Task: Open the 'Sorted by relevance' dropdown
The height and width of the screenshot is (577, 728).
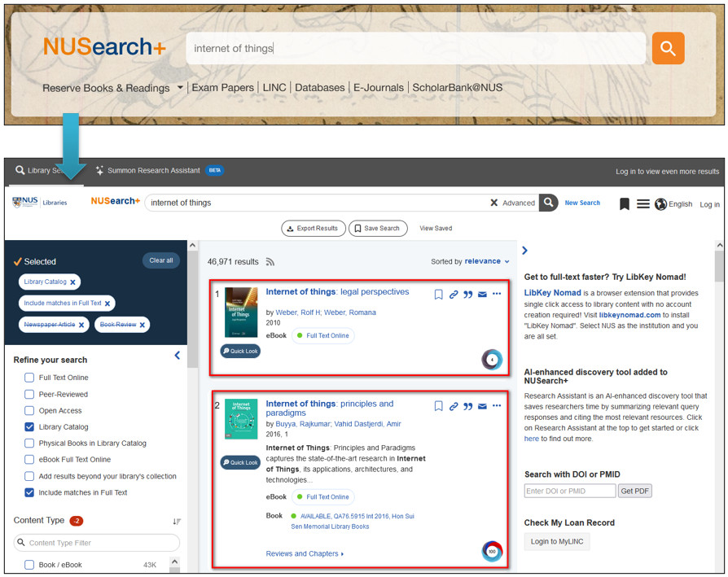Action: coord(471,261)
